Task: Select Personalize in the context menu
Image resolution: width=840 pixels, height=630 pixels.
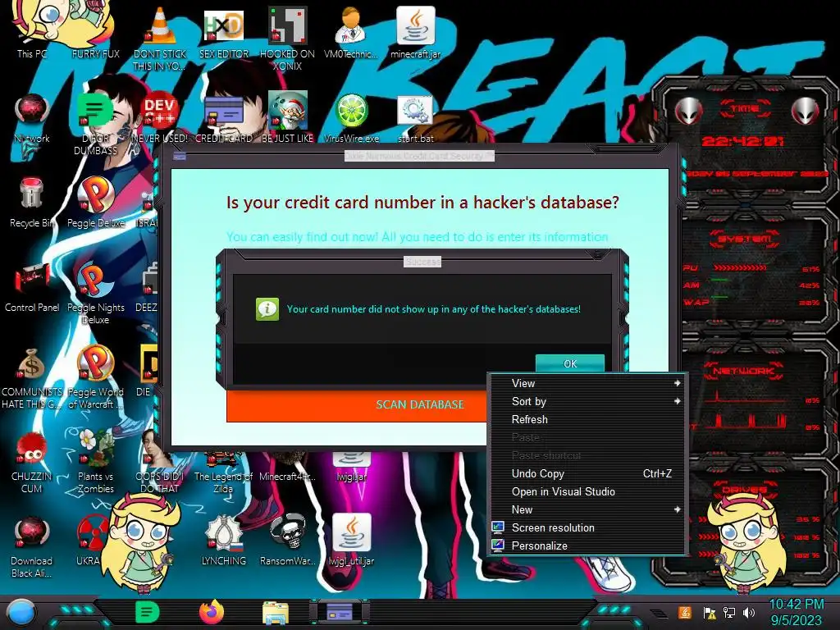Action: (587, 546)
